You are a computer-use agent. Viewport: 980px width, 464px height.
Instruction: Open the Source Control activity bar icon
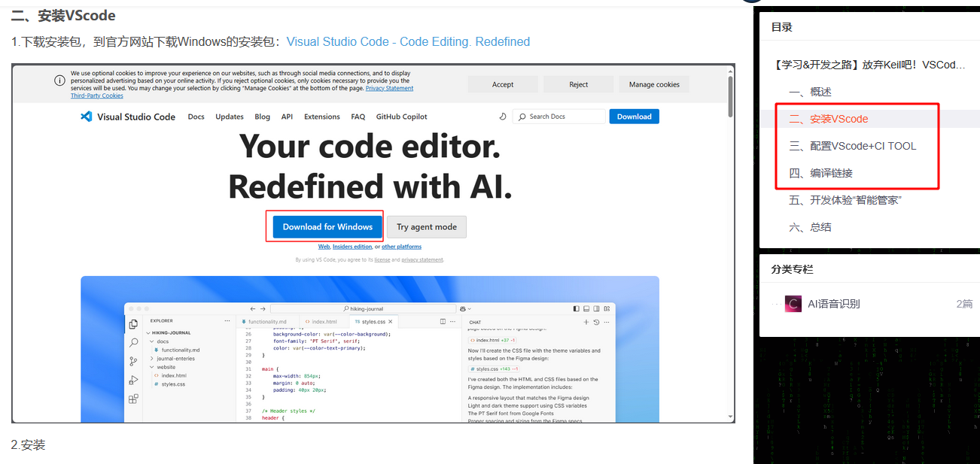pos(133,361)
